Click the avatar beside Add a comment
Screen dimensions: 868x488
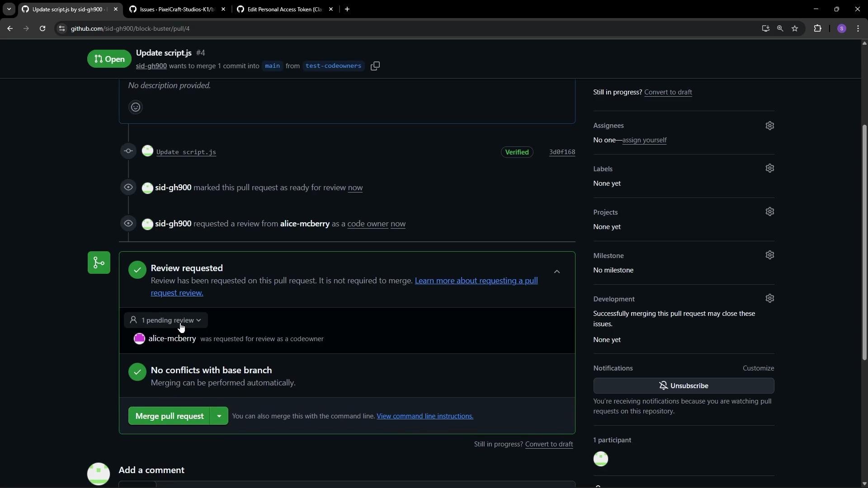(x=99, y=474)
